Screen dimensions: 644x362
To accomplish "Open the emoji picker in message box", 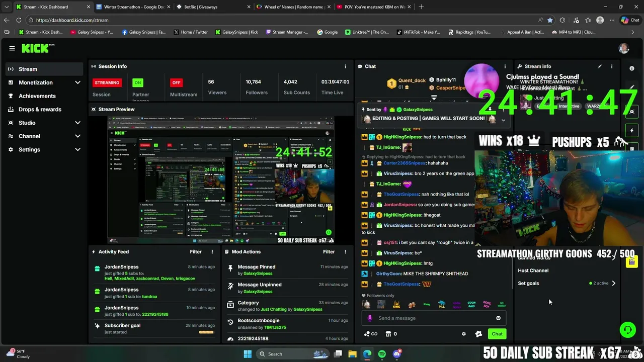I will coord(499,318).
